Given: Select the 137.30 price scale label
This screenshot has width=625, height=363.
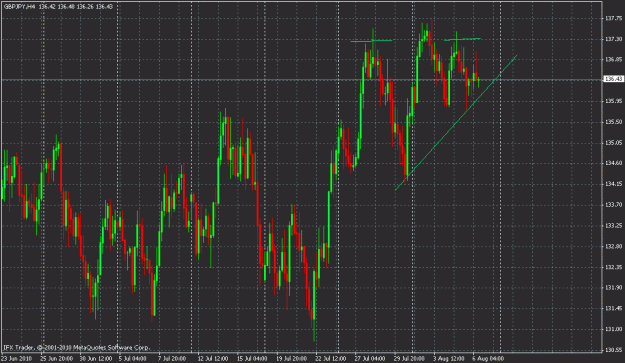Looking at the screenshot, I should coord(614,39).
